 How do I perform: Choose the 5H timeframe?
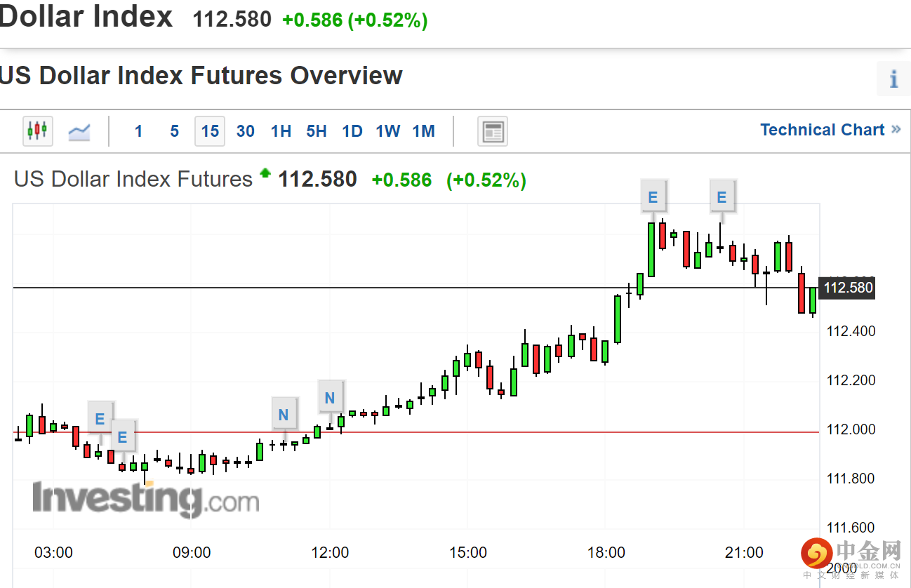pos(317,131)
